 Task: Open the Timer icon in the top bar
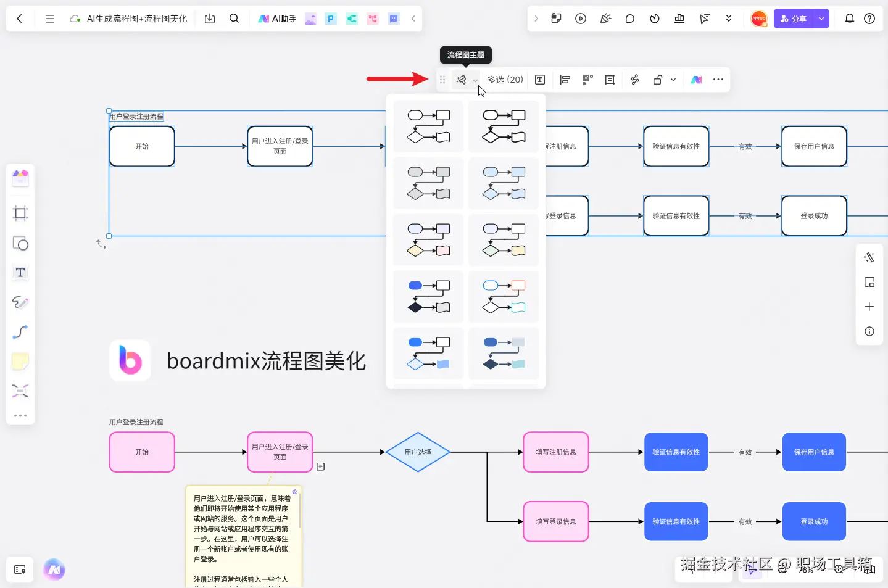click(x=654, y=19)
